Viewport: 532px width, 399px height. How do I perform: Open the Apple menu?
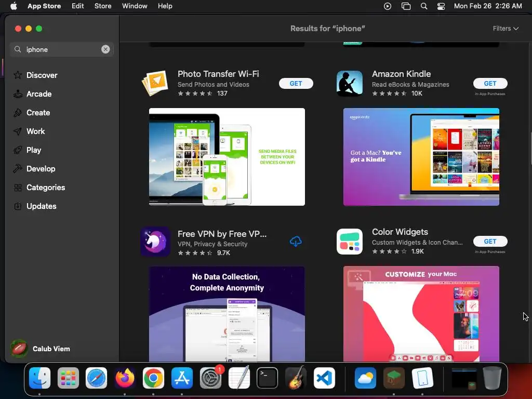pyautogui.click(x=14, y=6)
